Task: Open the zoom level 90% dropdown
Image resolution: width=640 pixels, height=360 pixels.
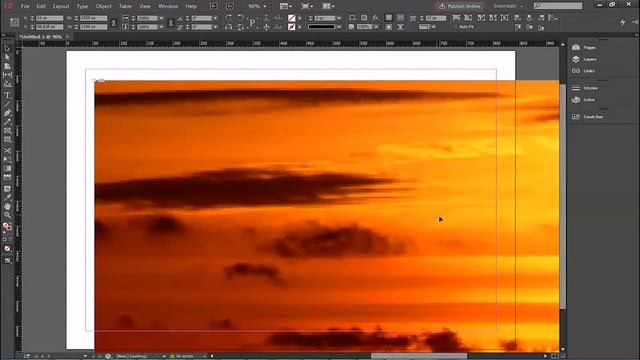Action: (264, 6)
